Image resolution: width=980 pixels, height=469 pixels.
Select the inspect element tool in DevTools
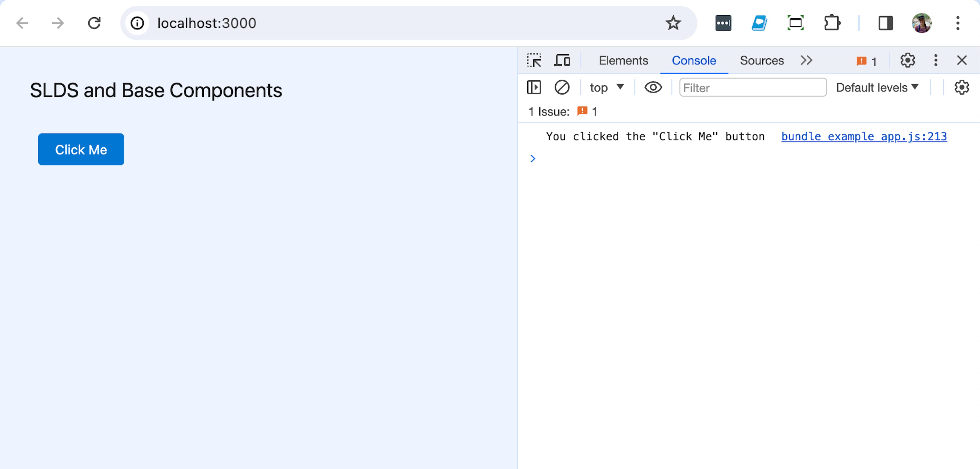(x=534, y=60)
